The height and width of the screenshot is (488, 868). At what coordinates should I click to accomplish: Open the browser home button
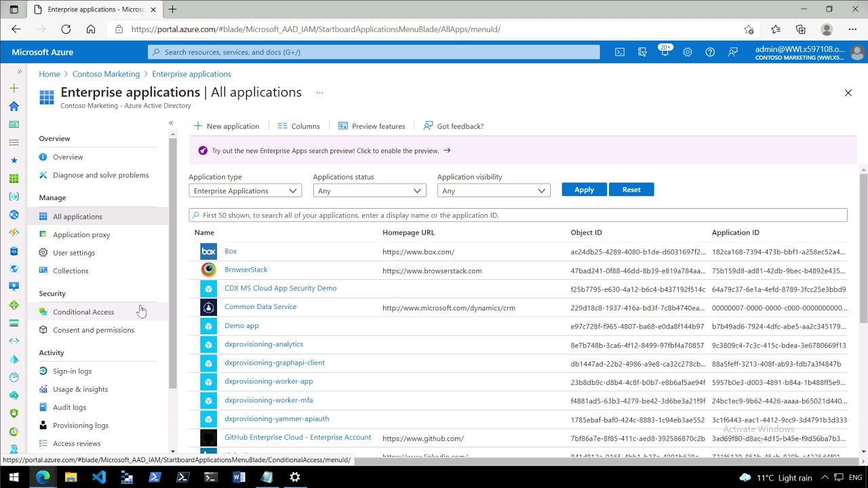[91, 29]
